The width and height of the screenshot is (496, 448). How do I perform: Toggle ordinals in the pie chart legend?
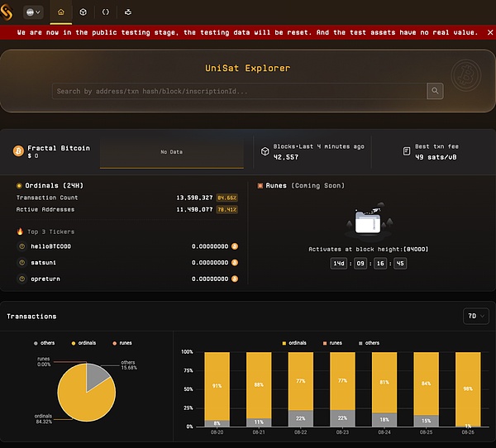point(88,342)
